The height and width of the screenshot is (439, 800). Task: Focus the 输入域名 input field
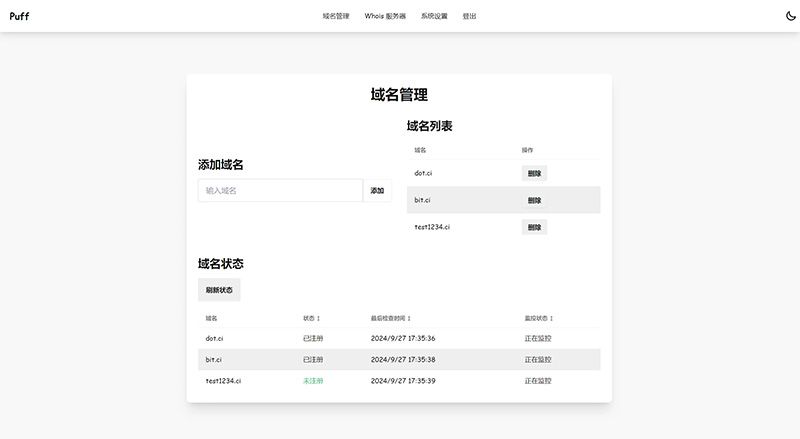(x=281, y=190)
